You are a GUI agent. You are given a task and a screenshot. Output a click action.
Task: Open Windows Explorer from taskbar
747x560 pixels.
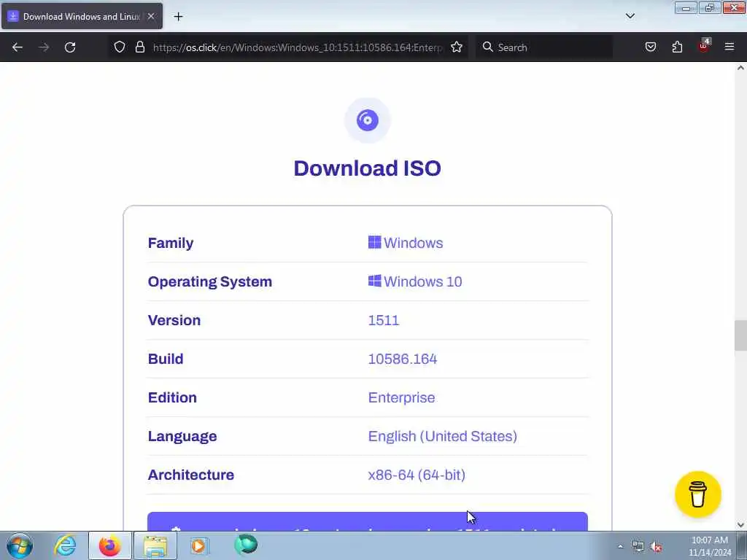155,545
